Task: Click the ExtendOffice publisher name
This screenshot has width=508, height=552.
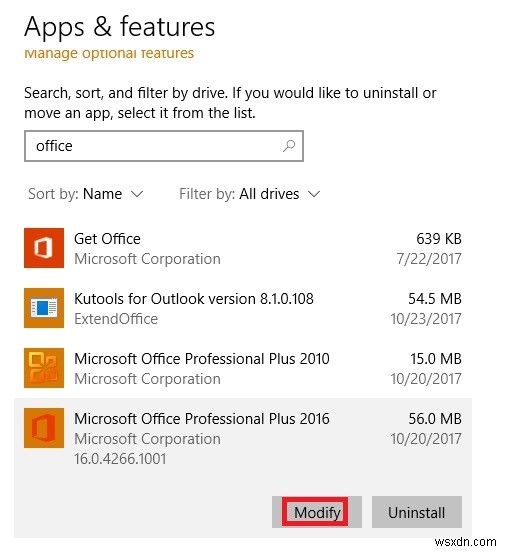Action: (x=116, y=319)
